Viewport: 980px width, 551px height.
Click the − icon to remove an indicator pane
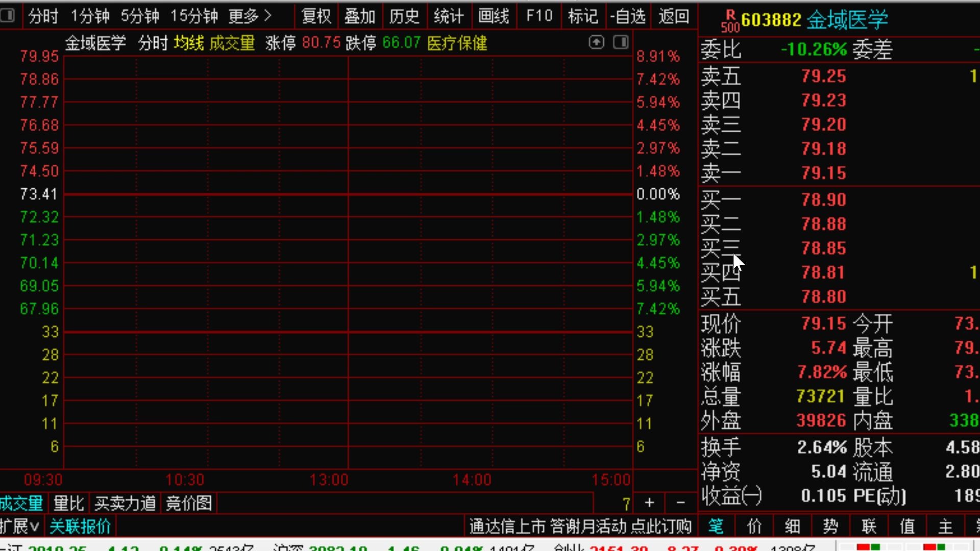point(681,503)
